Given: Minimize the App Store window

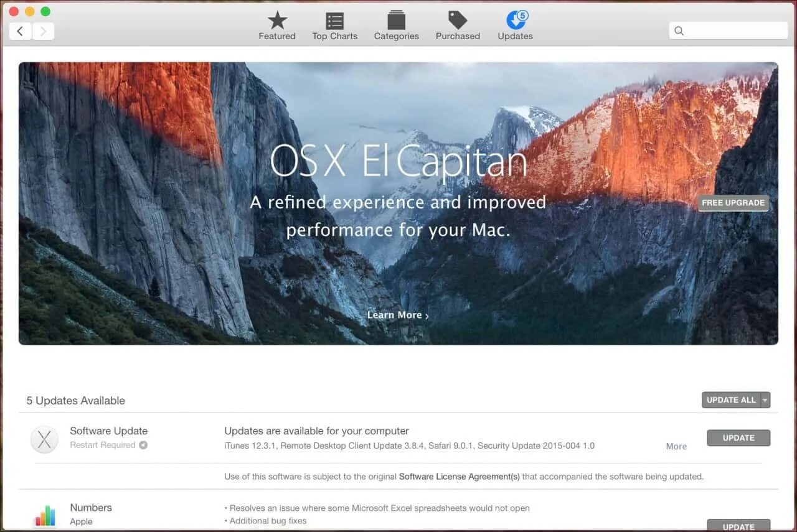Looking at the screenshot, I should [29, 12].
